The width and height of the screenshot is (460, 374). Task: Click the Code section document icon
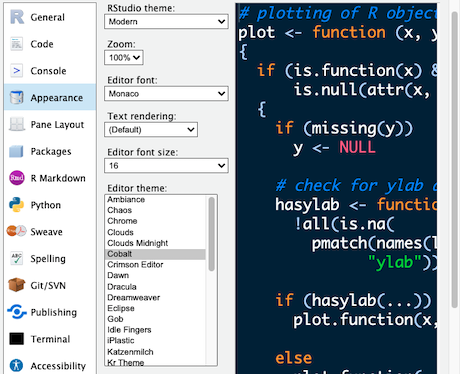pyautogui.click(x=16, y=44)
